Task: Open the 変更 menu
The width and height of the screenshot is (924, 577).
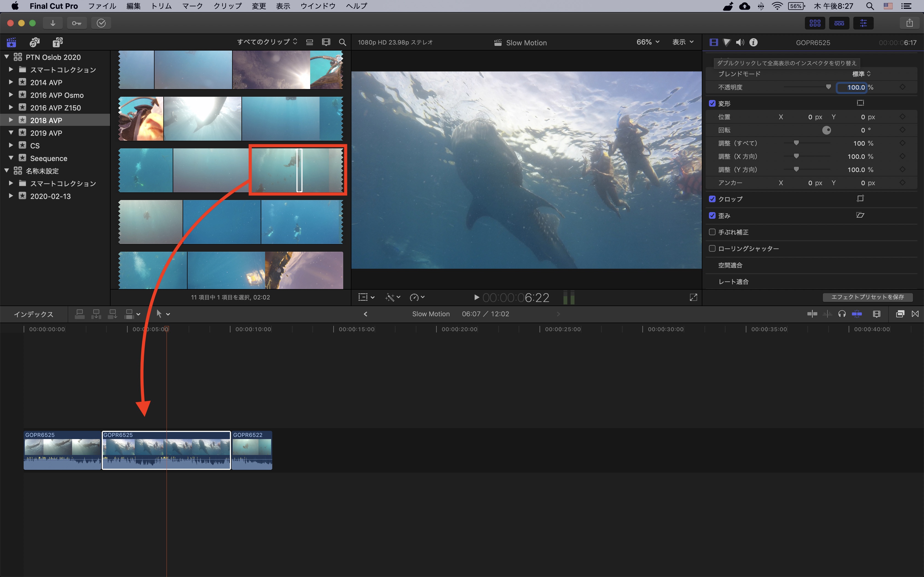Action: 258,6
